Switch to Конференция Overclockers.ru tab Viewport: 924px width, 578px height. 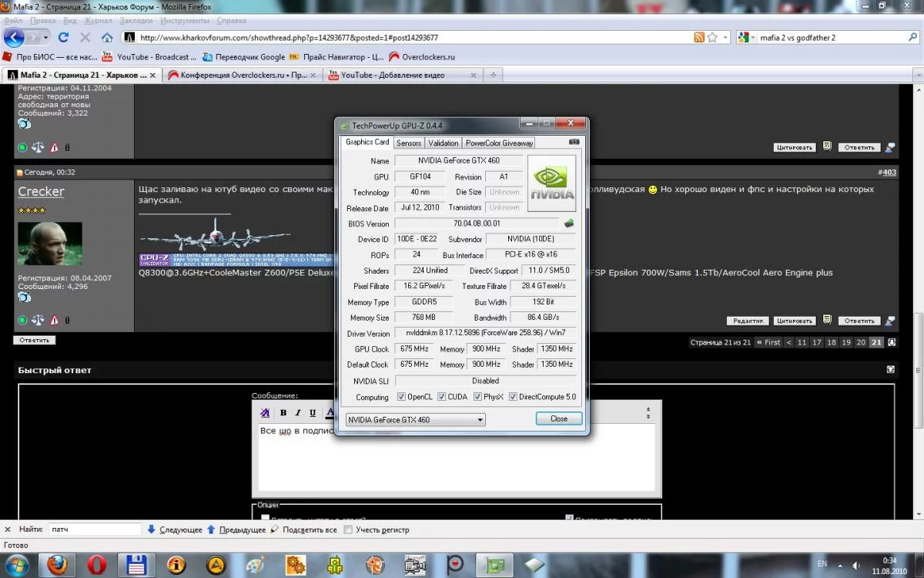(x=242, y=76)
